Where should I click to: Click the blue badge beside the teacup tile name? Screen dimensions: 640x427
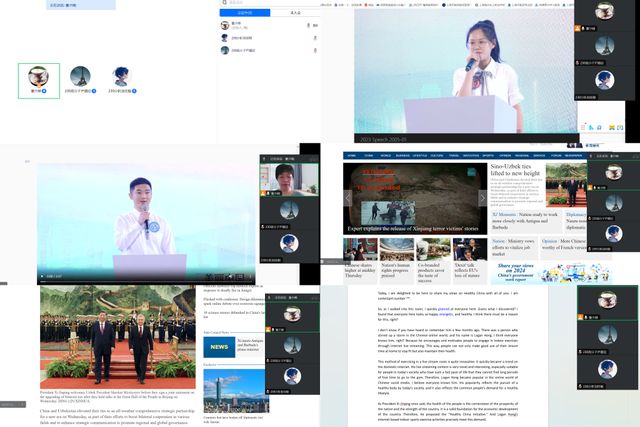[44, 91]
